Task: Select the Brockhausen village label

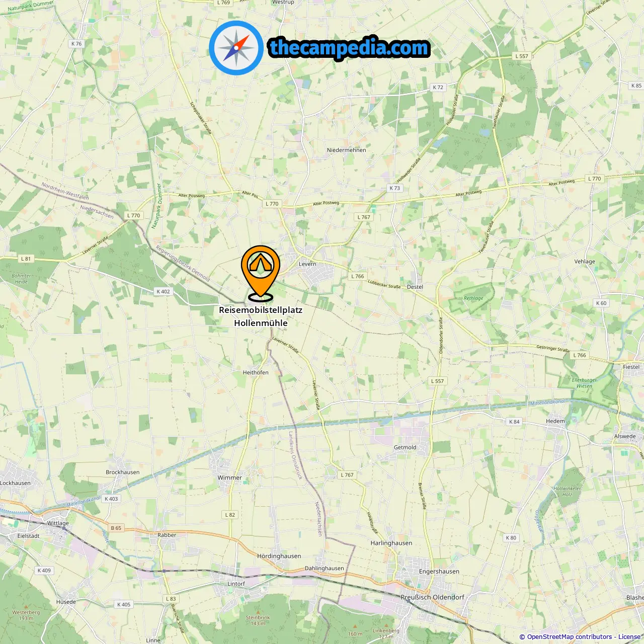Action: pos(123,472)
